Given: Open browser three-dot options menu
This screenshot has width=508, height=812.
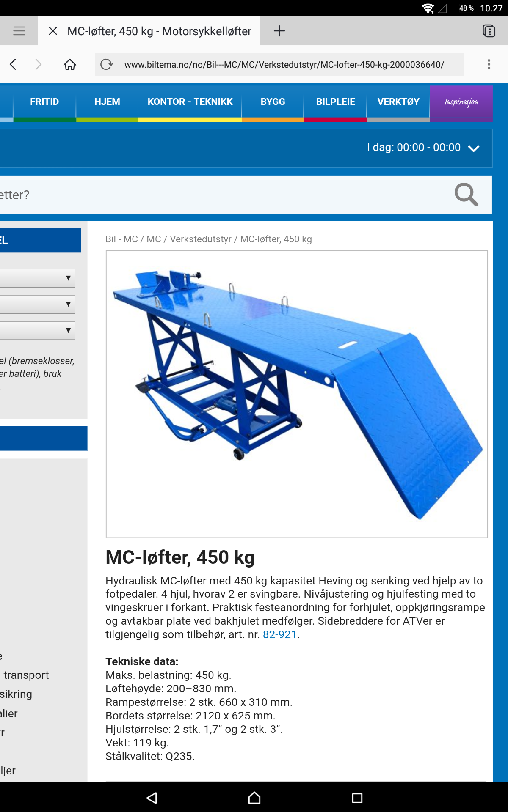Looking at the screenshot, I should [x=489, y=64].
